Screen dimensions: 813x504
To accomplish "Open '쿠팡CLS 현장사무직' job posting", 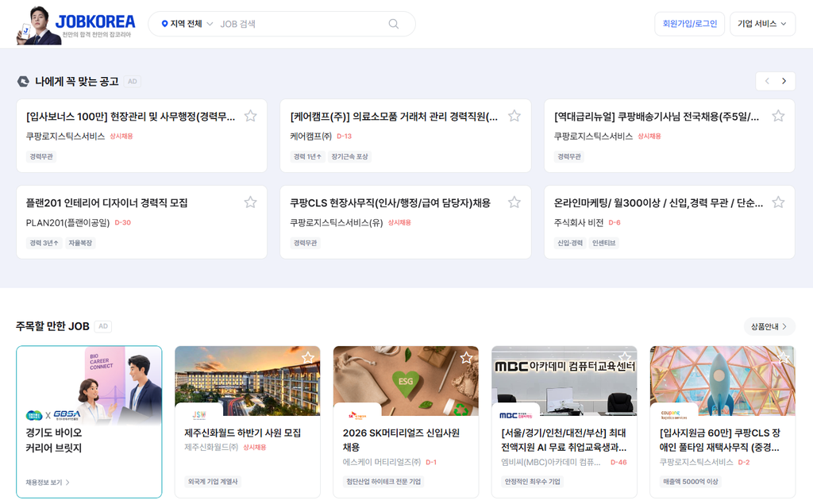I will [x=391, y=202].
